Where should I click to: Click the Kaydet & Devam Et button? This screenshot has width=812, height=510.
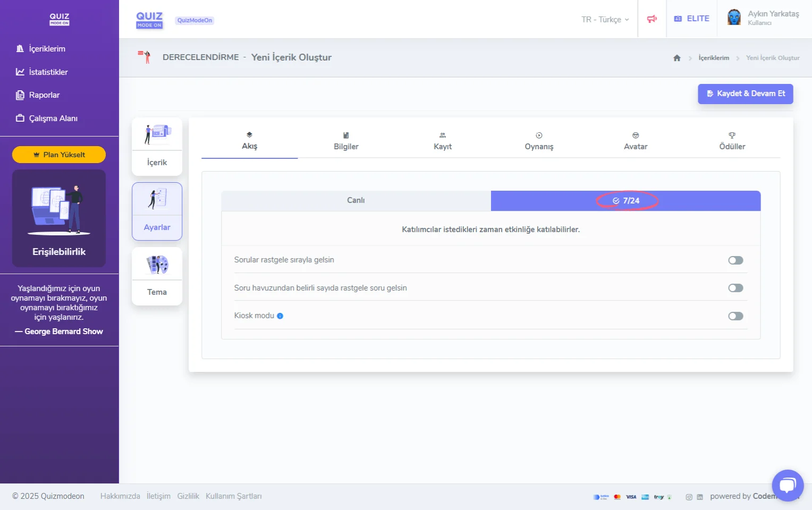[745, 93]
